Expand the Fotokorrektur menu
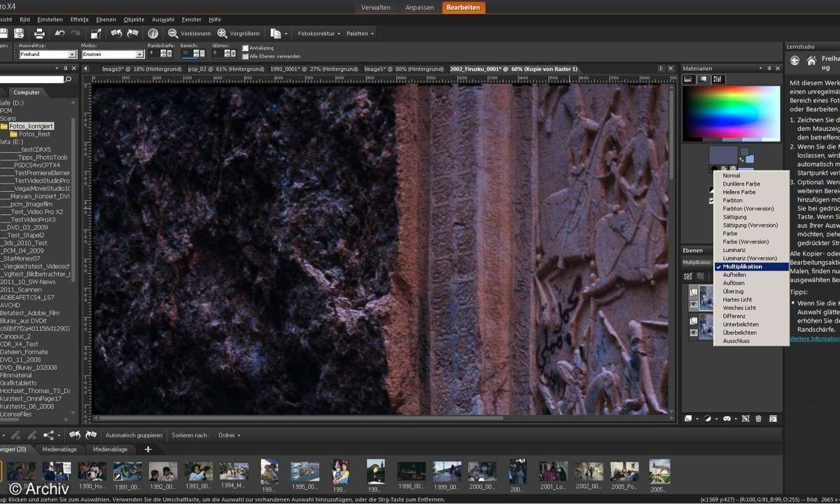 click(x=318, y=34)
